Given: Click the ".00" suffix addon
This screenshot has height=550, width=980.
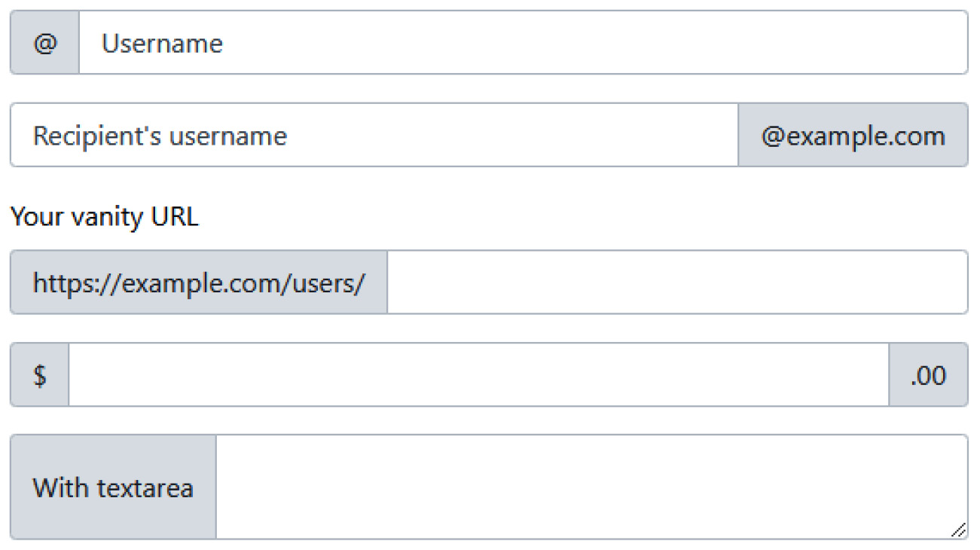Looking at the screenshot, I should tap(928, 374).
